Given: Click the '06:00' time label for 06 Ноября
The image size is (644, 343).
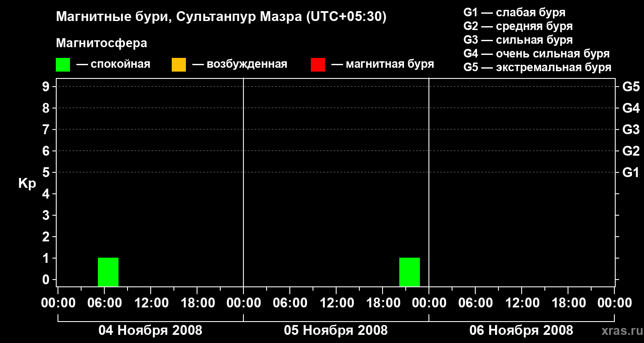Looking at the screenshot, I should click(475, 303).
